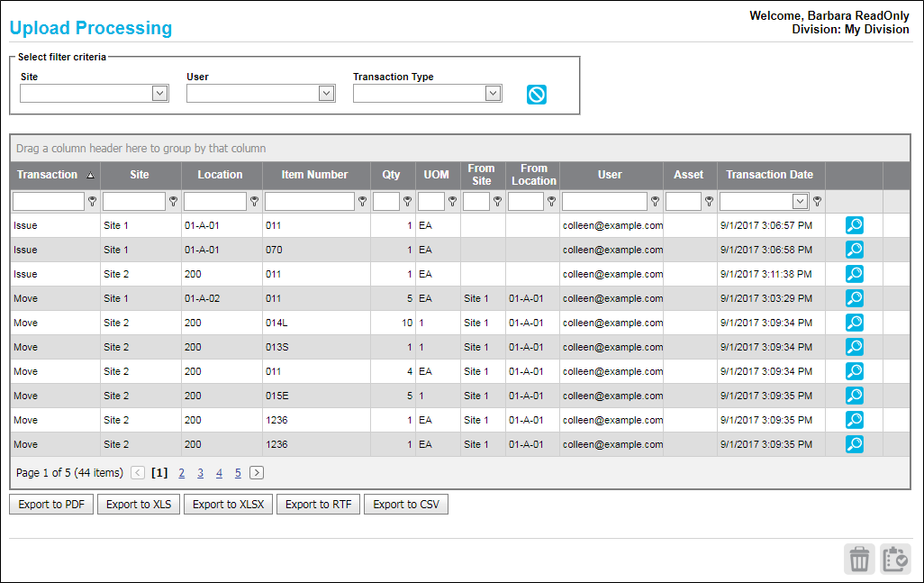
Task: Click the Location filter text box
Action: [x=215, y=202]
